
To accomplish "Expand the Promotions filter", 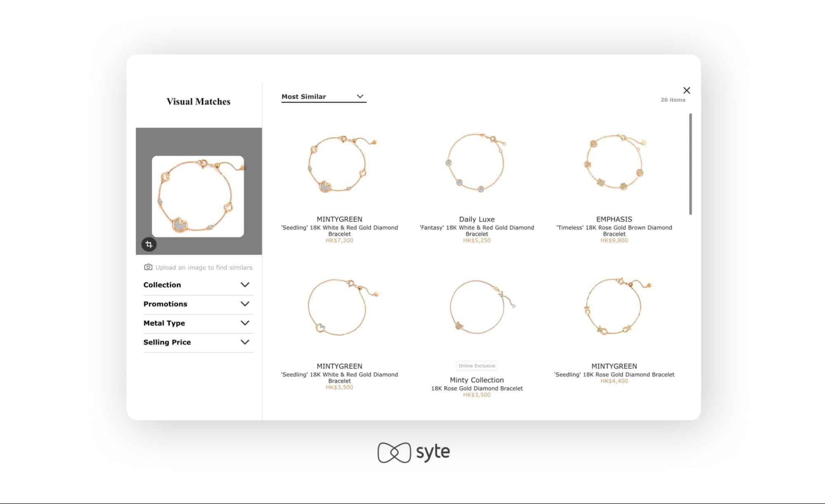I will tap(198, 304).
